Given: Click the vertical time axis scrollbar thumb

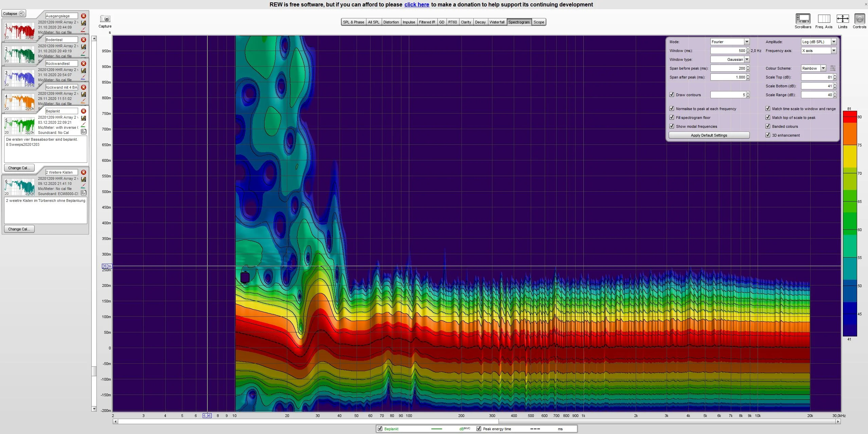Looking at the screenshot, I should (x=94, y=371).
